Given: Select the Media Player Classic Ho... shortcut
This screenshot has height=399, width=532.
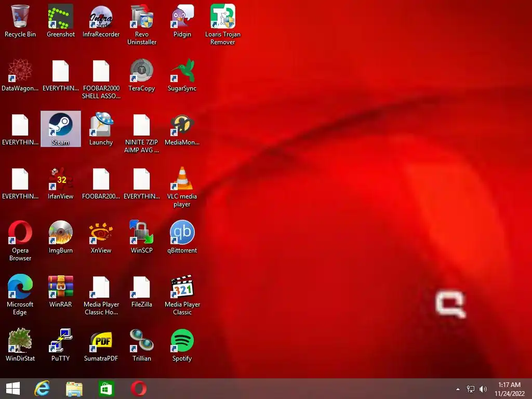Looking at the screenshot, I should pos(101,295).
